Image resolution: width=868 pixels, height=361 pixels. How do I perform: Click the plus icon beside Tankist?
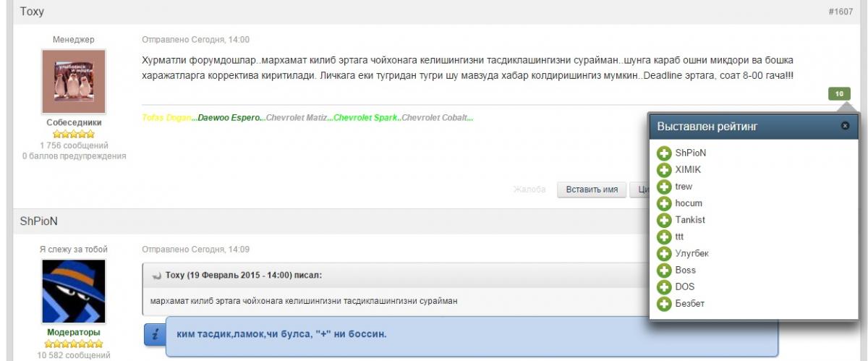[664, 220]
